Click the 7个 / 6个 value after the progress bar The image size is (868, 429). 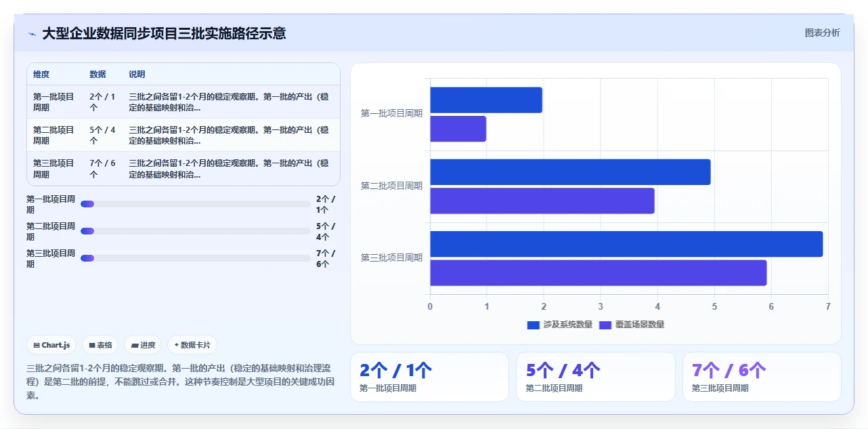point(326,259)
